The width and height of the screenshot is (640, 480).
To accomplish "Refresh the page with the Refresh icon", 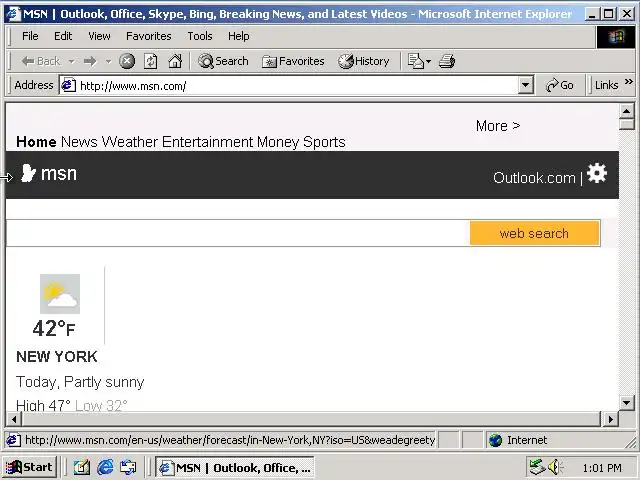I will tap(151, 61).
